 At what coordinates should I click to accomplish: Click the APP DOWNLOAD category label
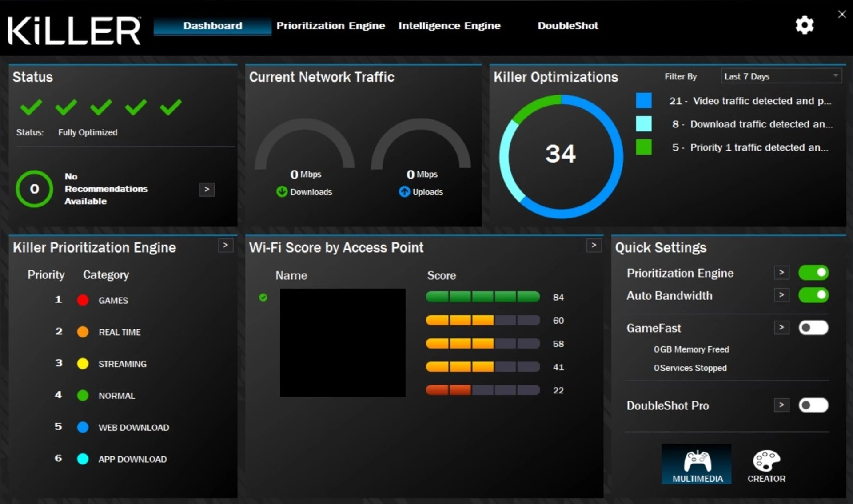tap(132, 459)
